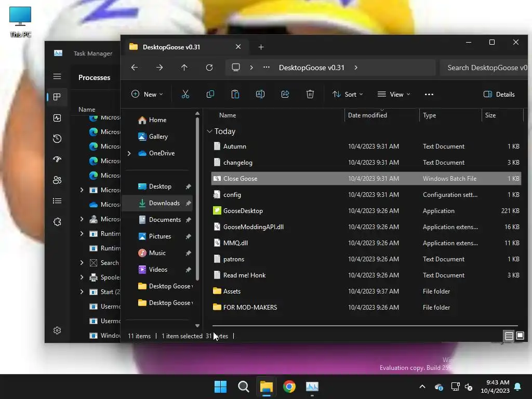Viewport: 532px width, 399px height.
Task: Open Google Chrome from taskbar
Action: (289, 387)
